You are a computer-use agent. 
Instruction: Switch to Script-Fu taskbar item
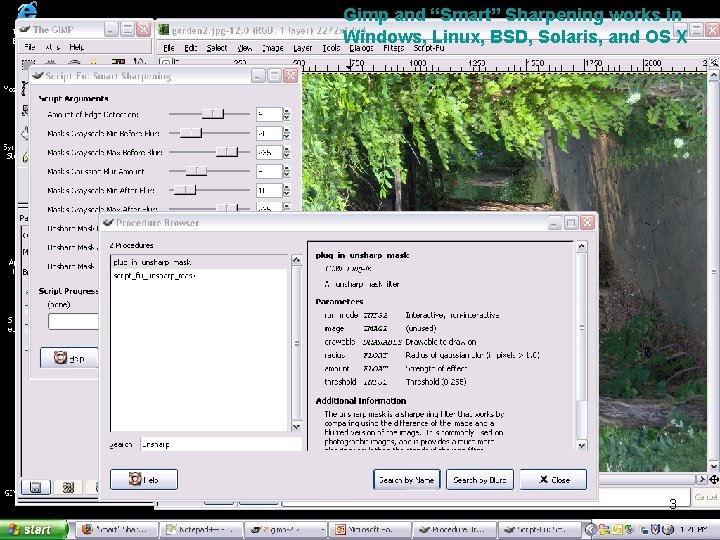[x=538, y=530]
